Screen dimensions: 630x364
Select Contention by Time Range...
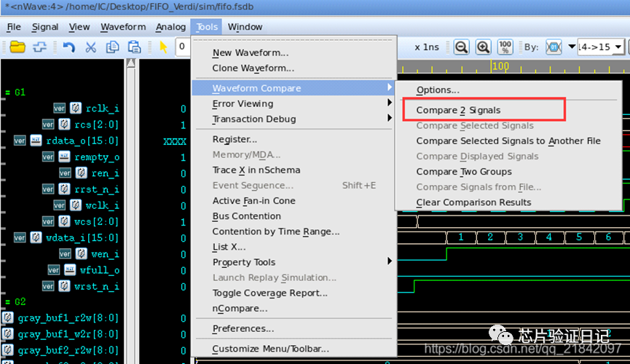[276, 232]
